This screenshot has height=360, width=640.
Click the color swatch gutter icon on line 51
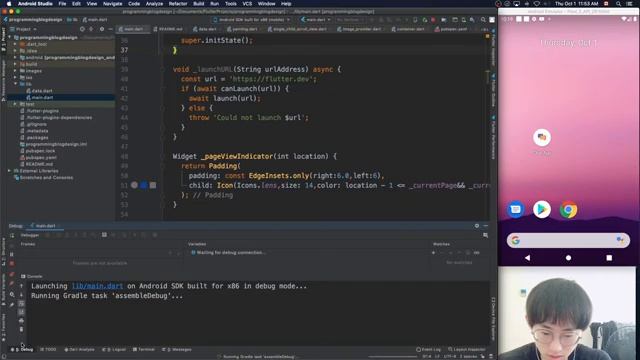point(134,185)
